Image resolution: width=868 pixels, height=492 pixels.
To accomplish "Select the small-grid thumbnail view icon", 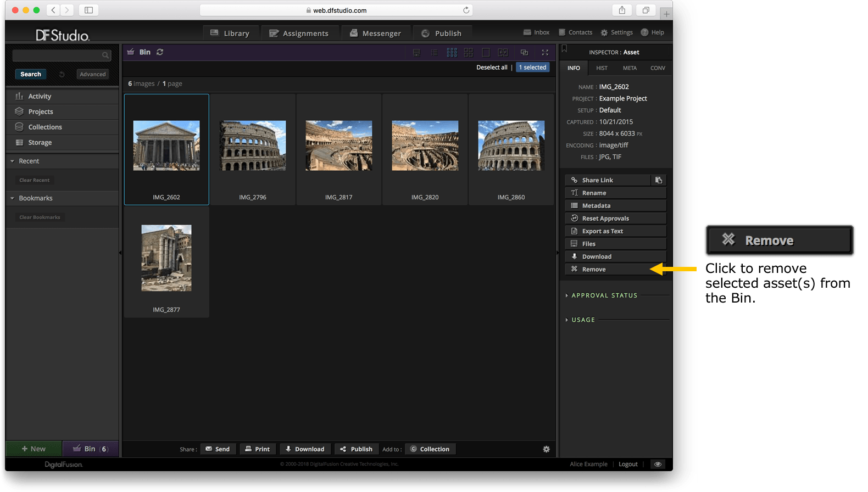I will 452,52.
